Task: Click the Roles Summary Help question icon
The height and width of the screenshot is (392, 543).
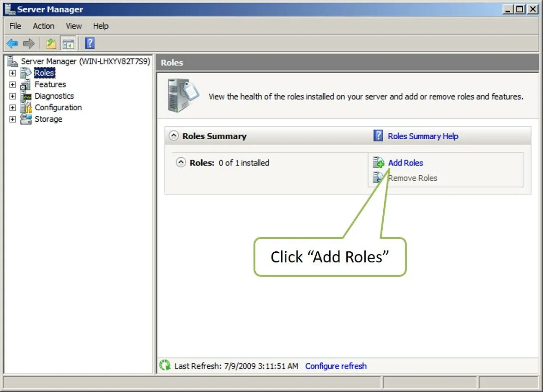Action: pyautogui.click(x=378, y=136)
